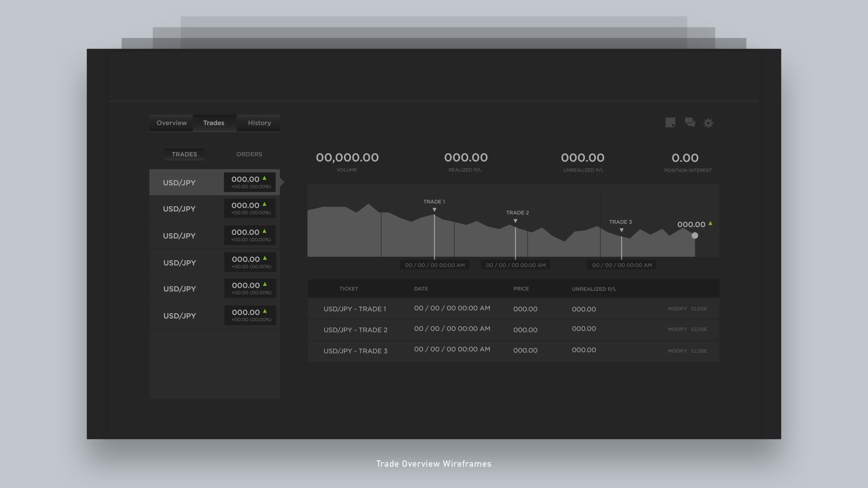
Task: Click the chat/message icon
Action: pyautogui.click(x=690, y=122)
